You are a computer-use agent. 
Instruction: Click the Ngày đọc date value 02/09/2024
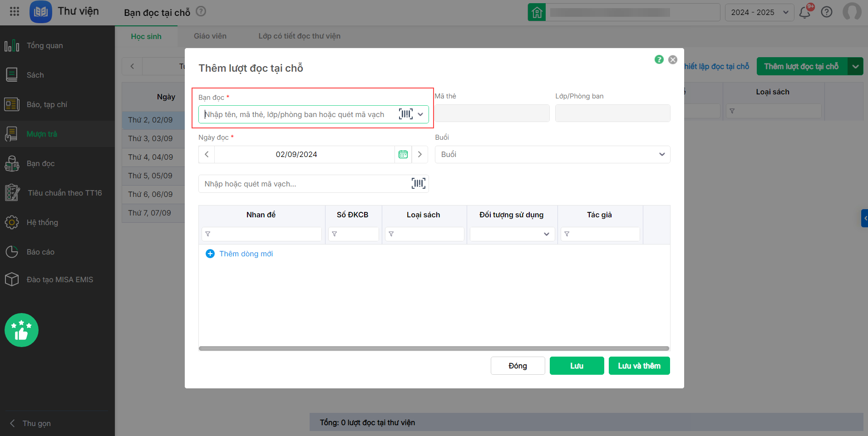[x=296, y=154]
